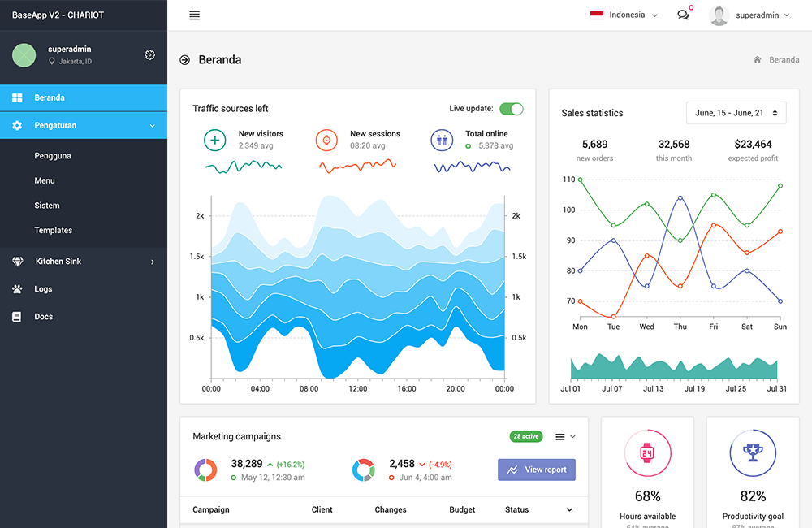Click the (+16.2%) change value
The width and height of the screenshot is (812, 528).
point(291,465)
